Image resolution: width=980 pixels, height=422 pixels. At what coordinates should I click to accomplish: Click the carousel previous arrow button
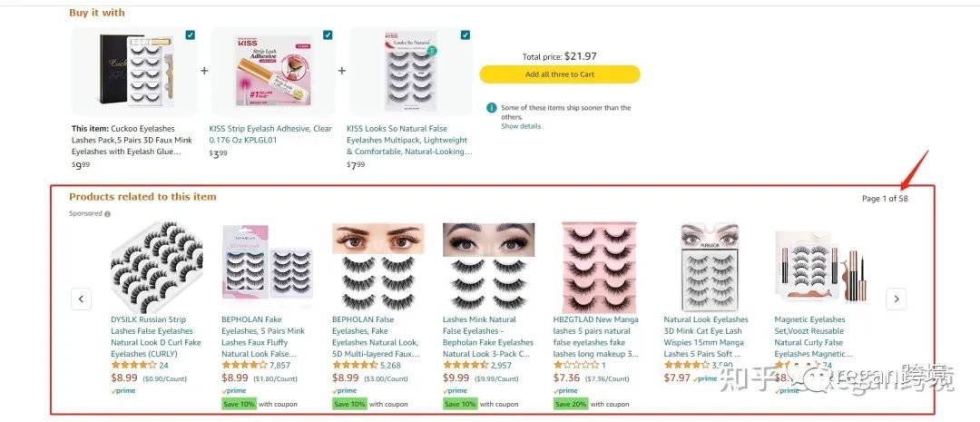(x=82, y=299)
